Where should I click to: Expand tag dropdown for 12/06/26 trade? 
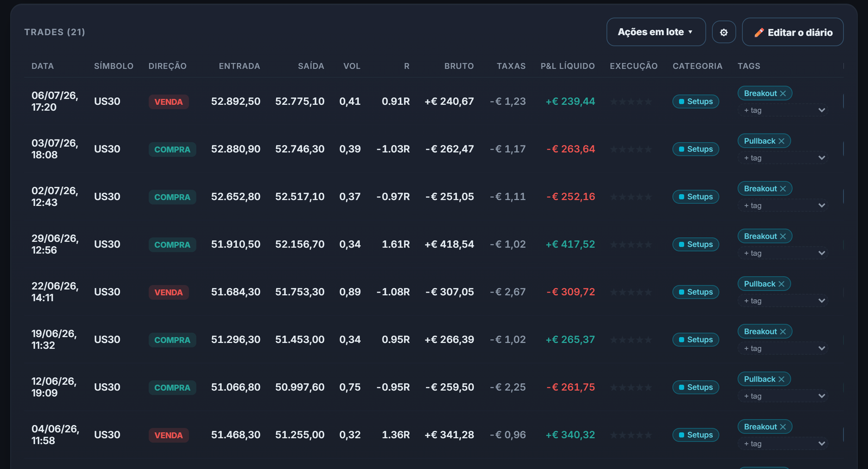pyautogui.click(x=783, y=396)
